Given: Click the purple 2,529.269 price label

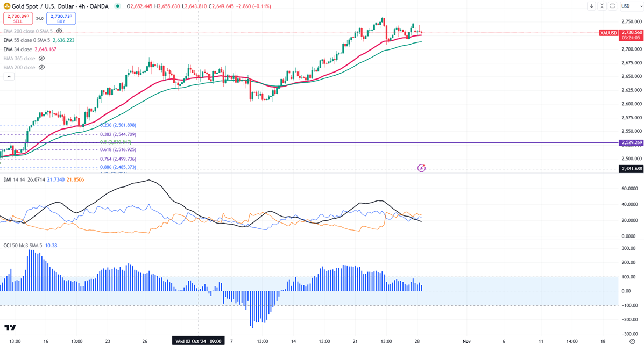Looking at the screenshot, I should click(631, 143).
